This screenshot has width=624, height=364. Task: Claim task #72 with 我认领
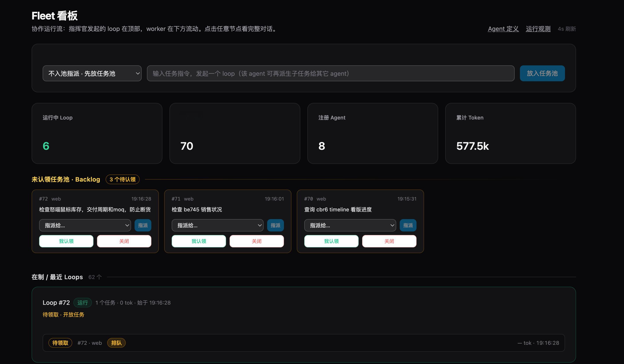click(x=66, y=241)
